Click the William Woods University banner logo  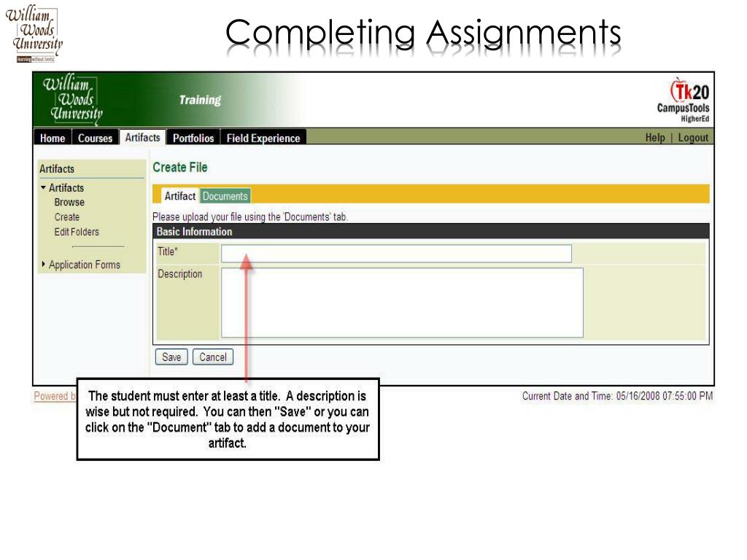click(x=72, y=99)
